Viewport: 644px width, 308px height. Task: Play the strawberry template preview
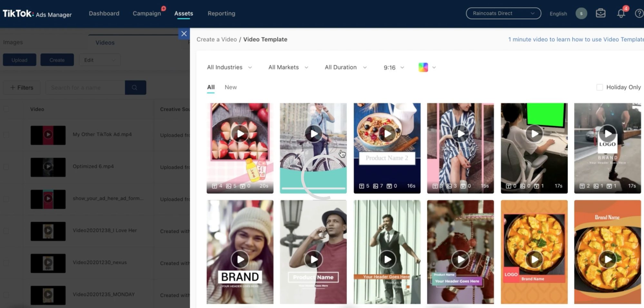coord(240,134)
